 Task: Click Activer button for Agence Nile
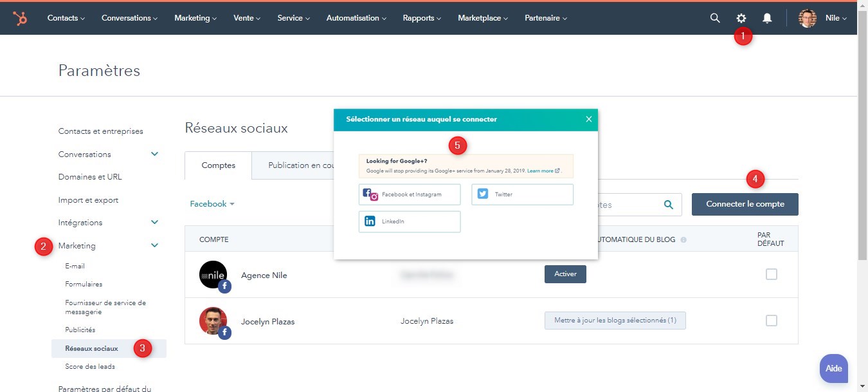[565, 274]
